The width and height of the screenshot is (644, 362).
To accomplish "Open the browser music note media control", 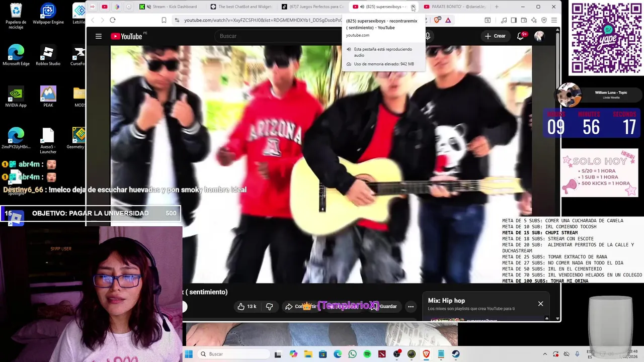I will tap(504, 20).
